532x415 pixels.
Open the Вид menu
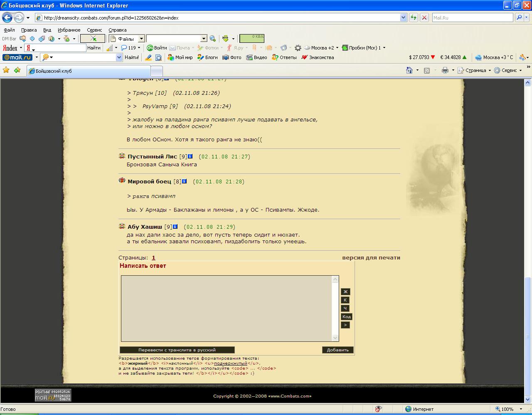(47, 30)
